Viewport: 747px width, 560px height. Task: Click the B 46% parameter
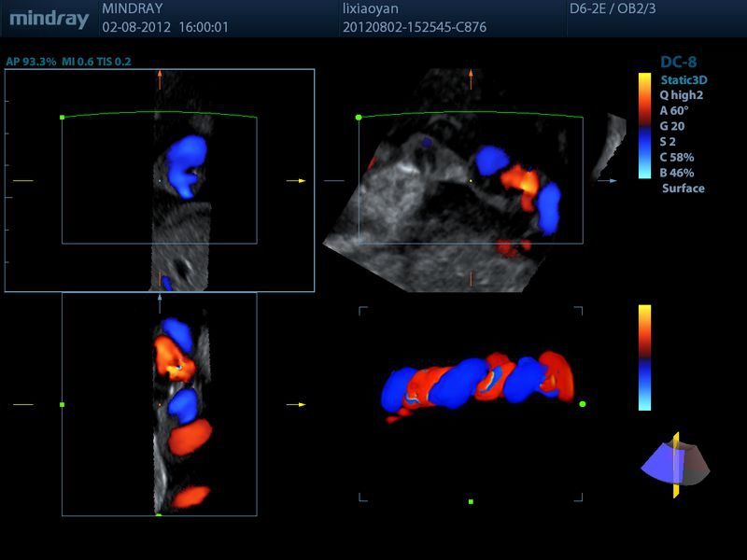click(678, 173)
